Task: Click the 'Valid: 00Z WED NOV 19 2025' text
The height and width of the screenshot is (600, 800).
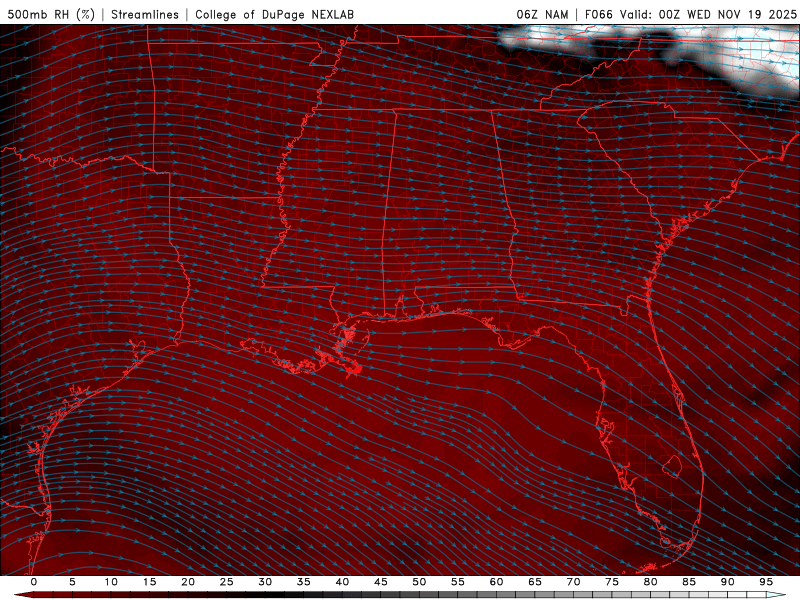Action: tap(708, 14)
